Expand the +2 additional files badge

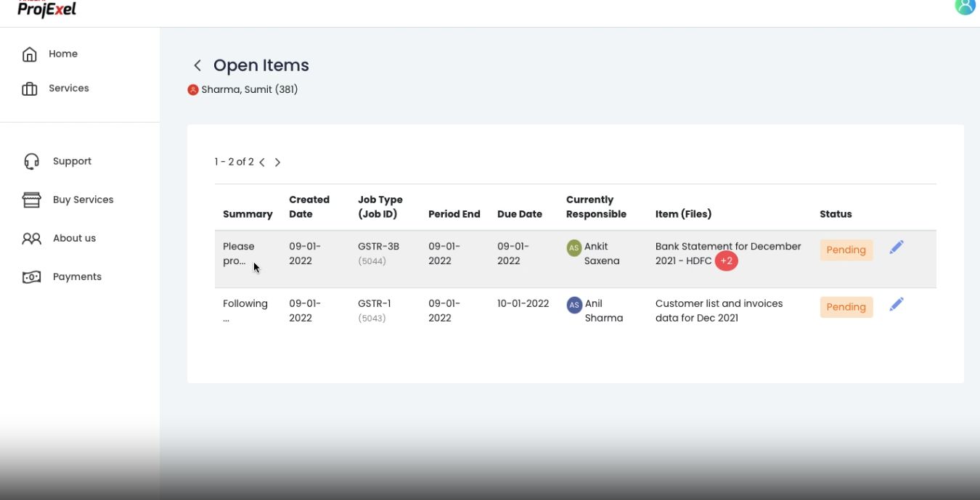click(x=726, y=261)
